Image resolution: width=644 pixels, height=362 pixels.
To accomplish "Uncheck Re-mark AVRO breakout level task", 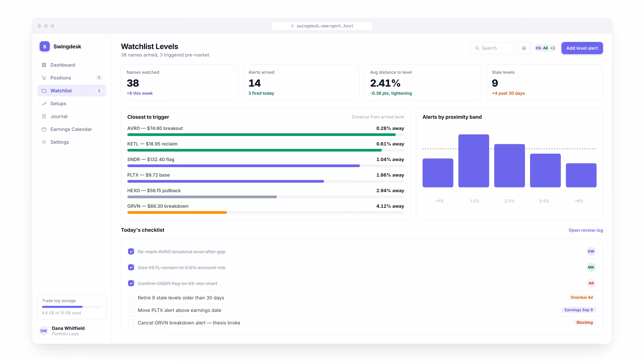I will (131, 251).
